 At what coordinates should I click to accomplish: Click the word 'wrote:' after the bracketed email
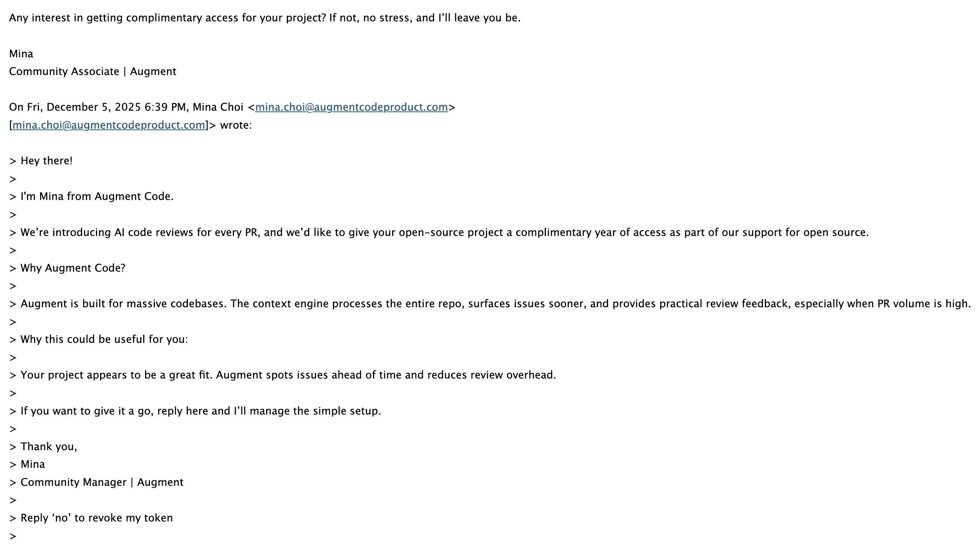point(236,125)
